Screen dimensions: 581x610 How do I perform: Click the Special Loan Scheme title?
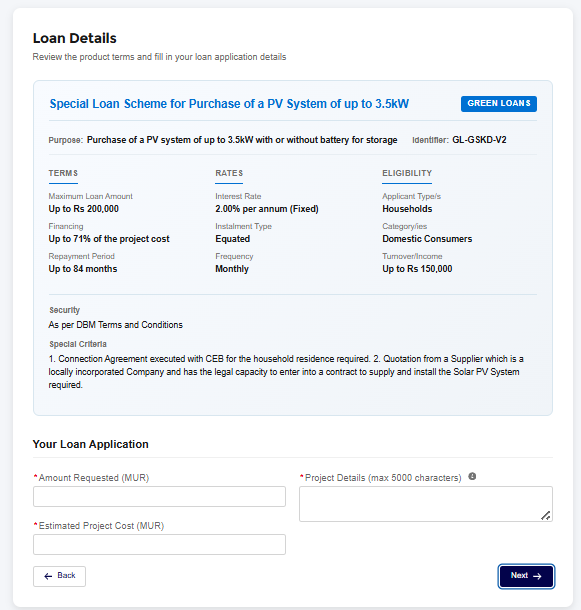[229, 104]
